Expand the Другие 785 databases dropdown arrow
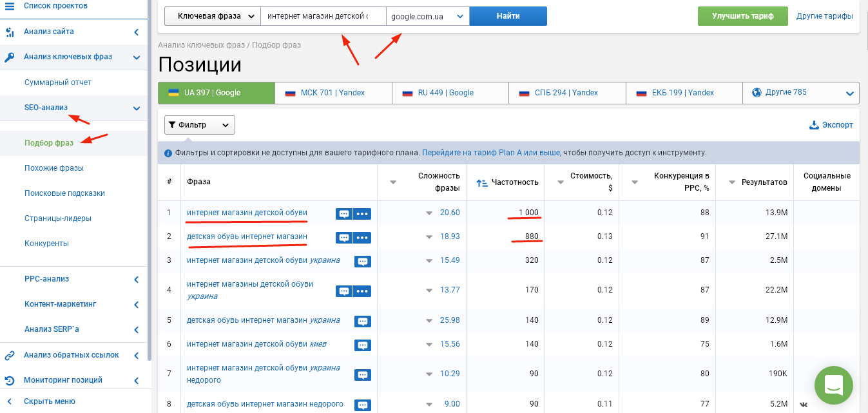868x413 pixels. pos(849,93)
